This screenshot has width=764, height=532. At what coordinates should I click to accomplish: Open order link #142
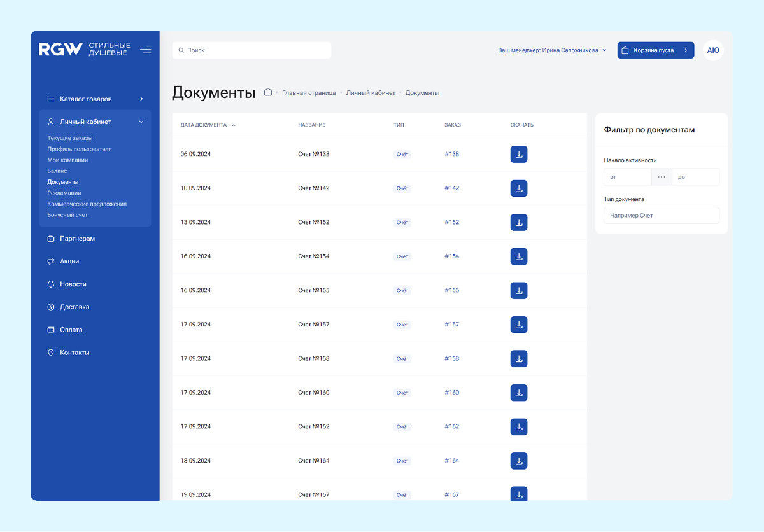(451, 188)
